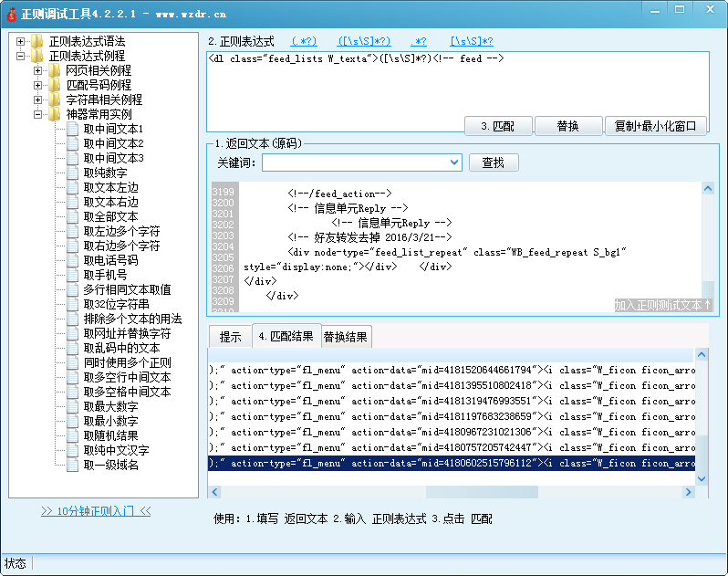This screenshot has height=576, width=728.
Task: Switch to the 提示 tab
Action: 230,337
